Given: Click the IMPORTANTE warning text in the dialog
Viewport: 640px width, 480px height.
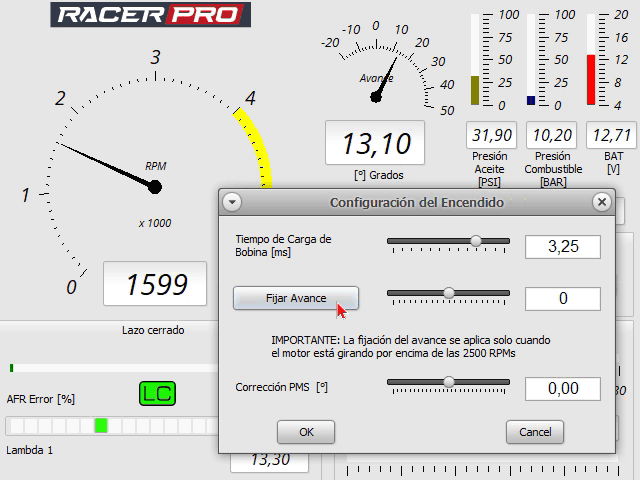Looking at the screenshot, I should tap(411, 347).
